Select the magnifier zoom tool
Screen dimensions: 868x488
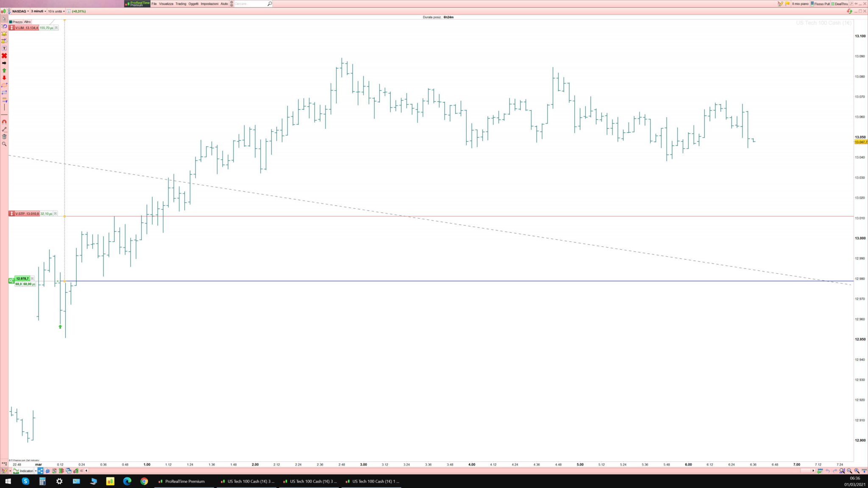coord(4,144)
